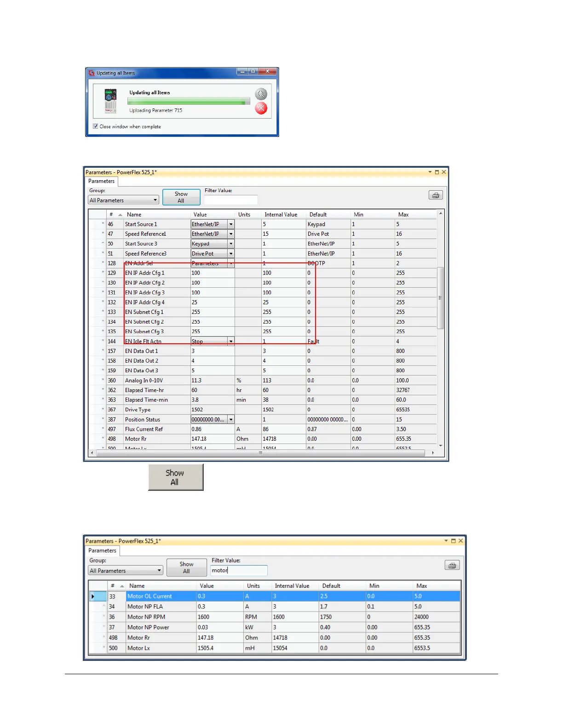Toggle Close window when complete checkbox
Screen dimensions: 563x728
click(x=96, y=126)
